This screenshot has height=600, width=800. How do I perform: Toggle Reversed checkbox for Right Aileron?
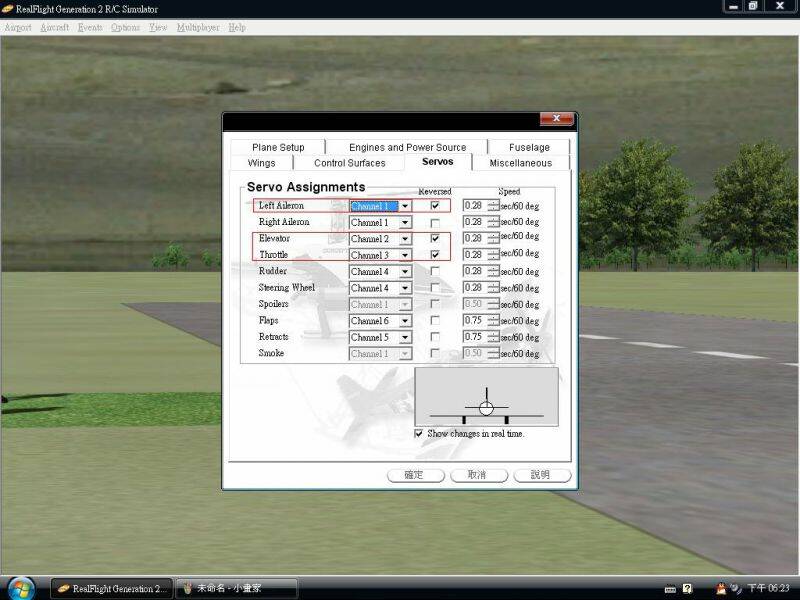pos(435,222)
